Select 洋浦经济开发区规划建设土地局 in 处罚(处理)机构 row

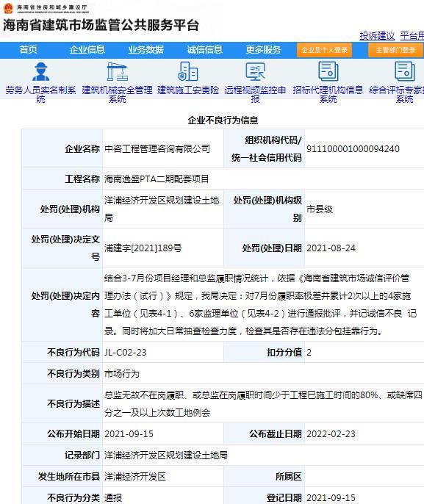coord(162,209)
